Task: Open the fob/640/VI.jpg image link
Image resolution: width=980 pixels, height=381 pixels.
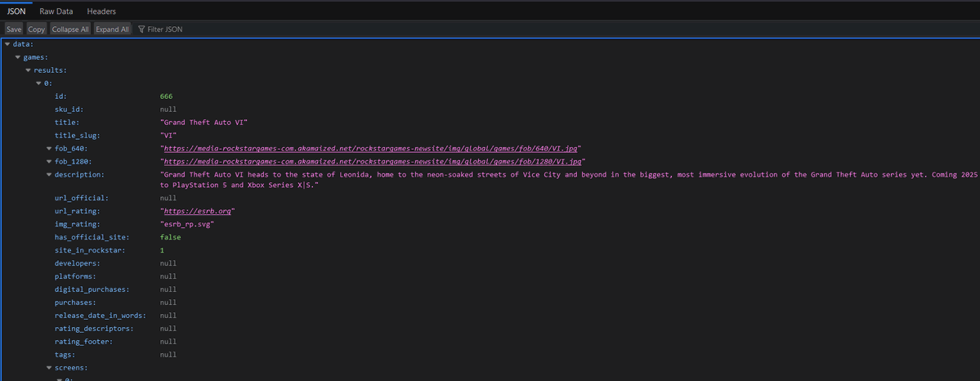Action: (372, 149)
